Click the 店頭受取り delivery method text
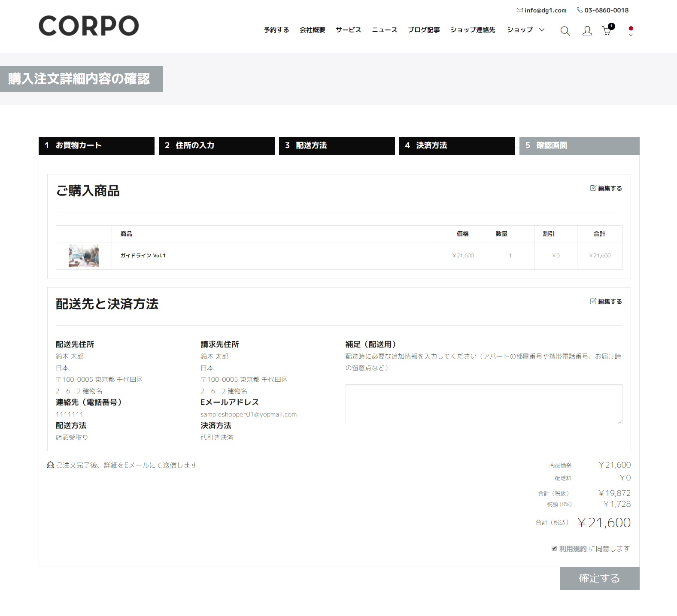The width and height of the screenshot is (677, 616). point(72,438)
